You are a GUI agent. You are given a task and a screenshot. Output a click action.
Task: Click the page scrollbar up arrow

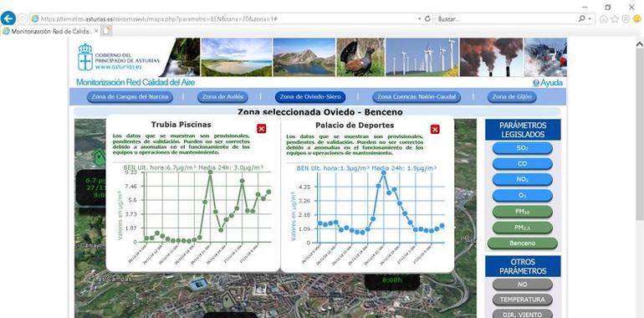639,44
